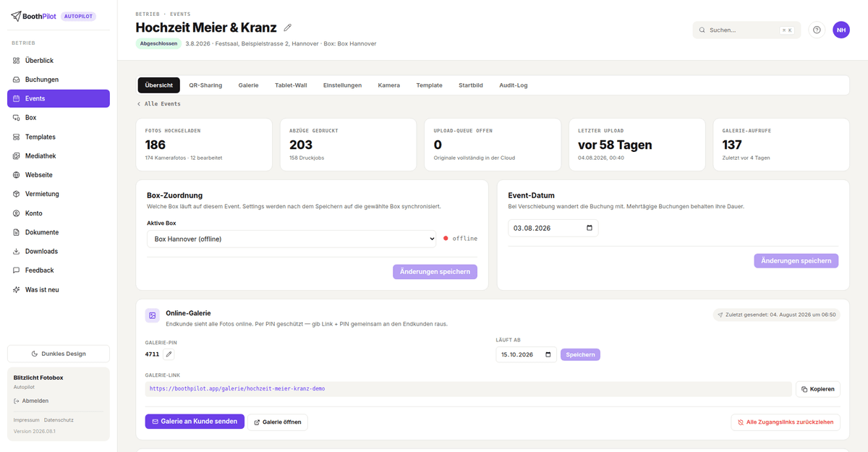Go to the Startbild tab
This screenshot has width=868, height=452.
470,85
